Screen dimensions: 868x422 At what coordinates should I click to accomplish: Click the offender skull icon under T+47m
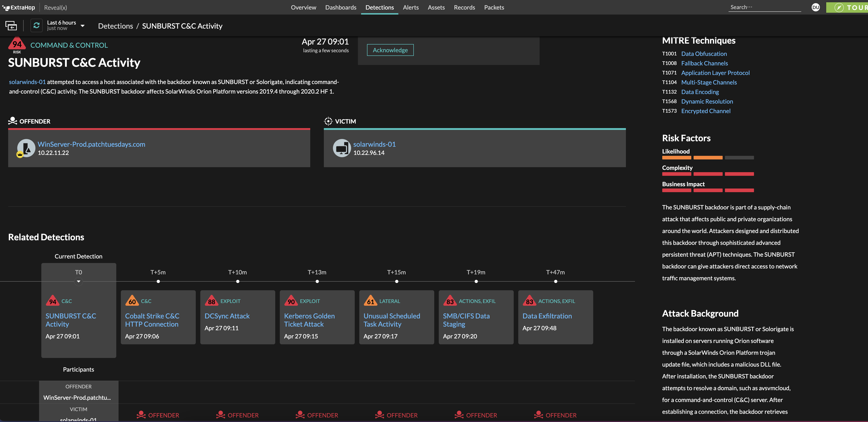[539, 415]
